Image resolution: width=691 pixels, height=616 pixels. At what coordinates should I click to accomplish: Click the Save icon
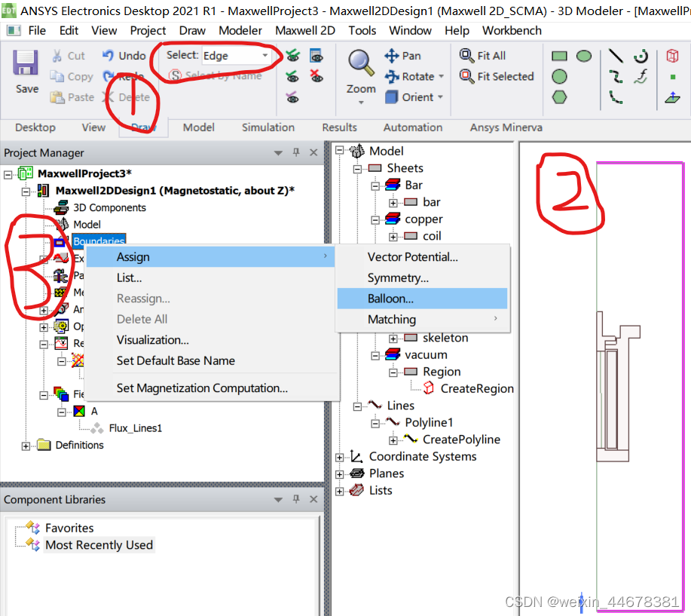coord(25,62)
